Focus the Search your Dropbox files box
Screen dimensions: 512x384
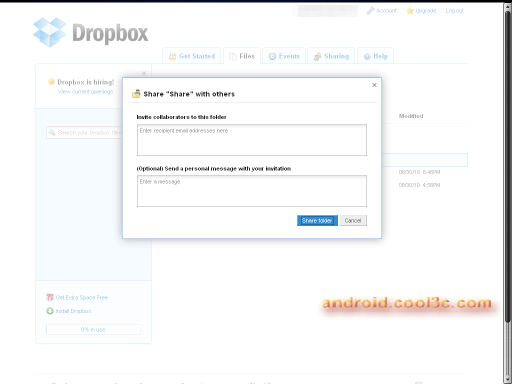pyautogui.click(x=84, y=133)
